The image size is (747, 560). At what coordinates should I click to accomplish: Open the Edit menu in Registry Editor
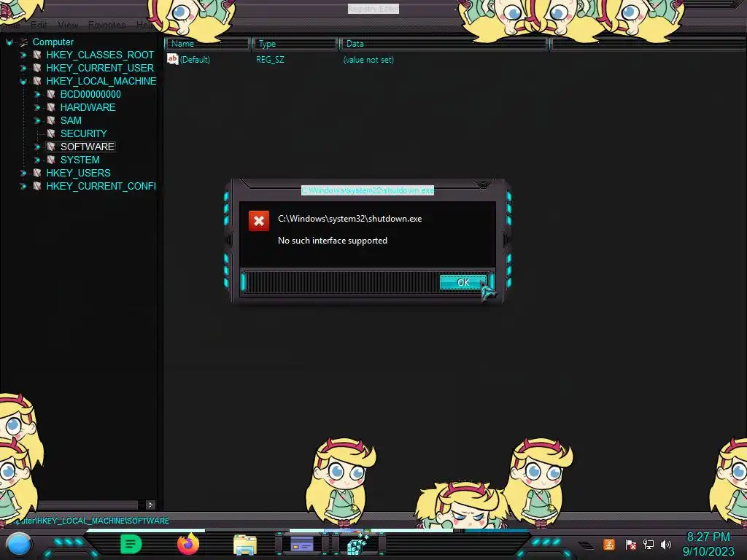(39, 25)
